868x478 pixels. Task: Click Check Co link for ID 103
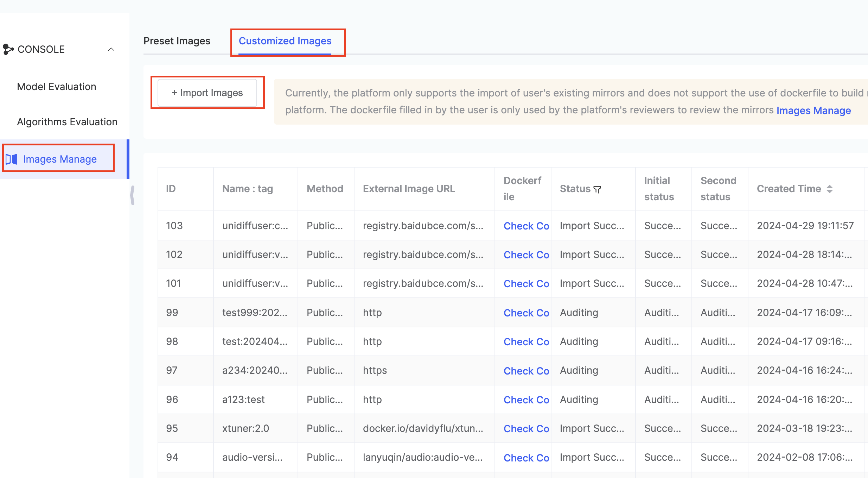click(526, 226)
